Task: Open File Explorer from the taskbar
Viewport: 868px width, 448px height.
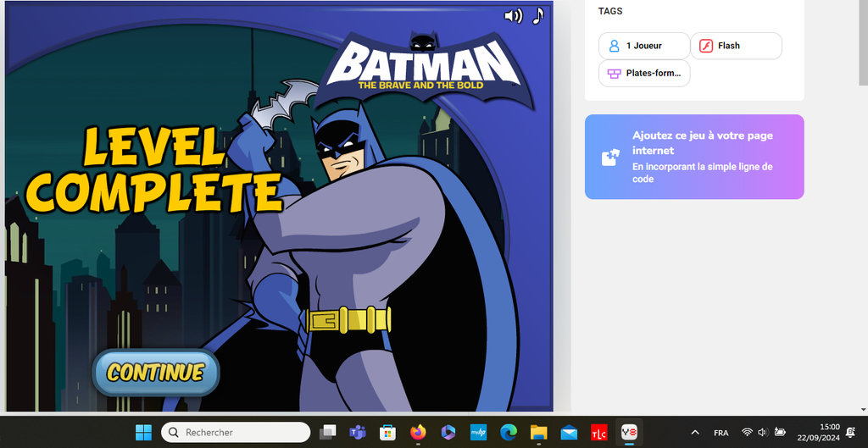Action: click(x=538, y=432)
